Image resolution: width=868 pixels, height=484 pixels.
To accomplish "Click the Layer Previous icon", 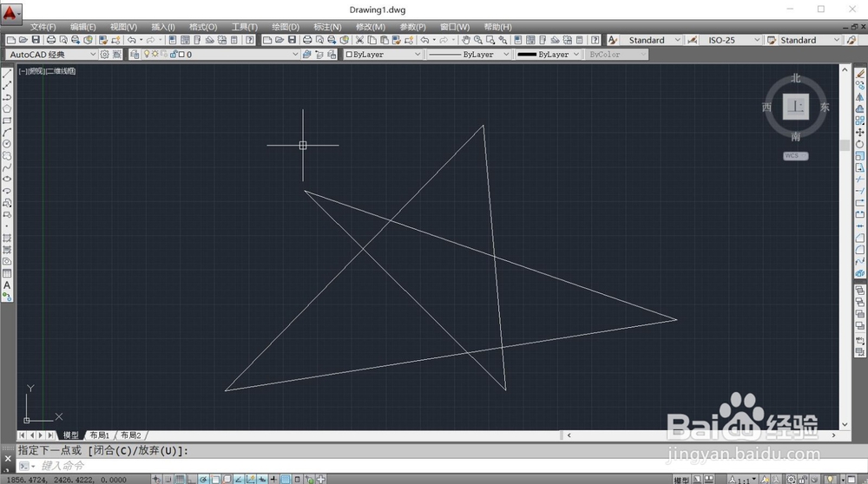I will point(319,54).
